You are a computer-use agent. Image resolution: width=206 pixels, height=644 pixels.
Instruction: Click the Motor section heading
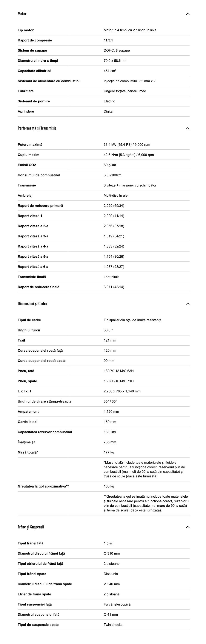coord(22,14)
